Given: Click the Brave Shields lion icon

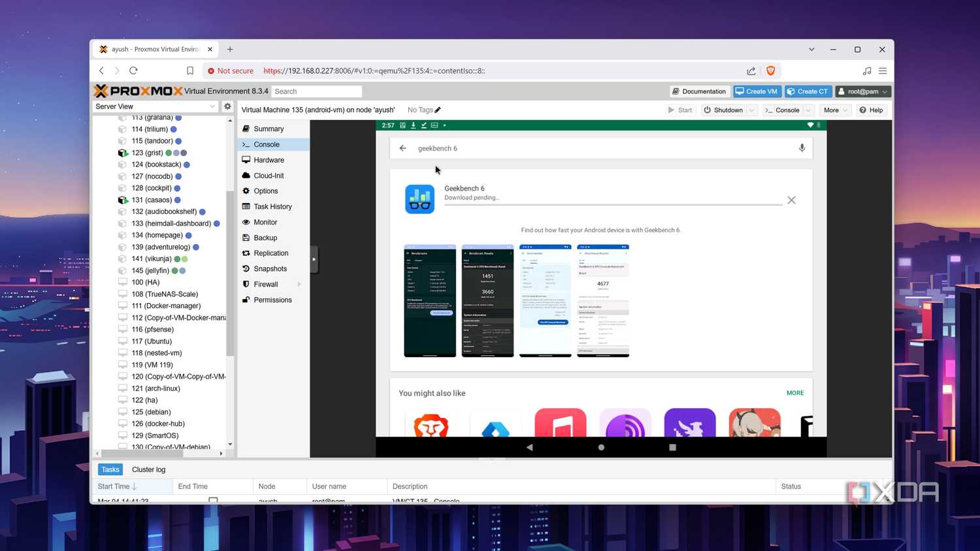Looking at the screenshot, I should tap(770, 71).
